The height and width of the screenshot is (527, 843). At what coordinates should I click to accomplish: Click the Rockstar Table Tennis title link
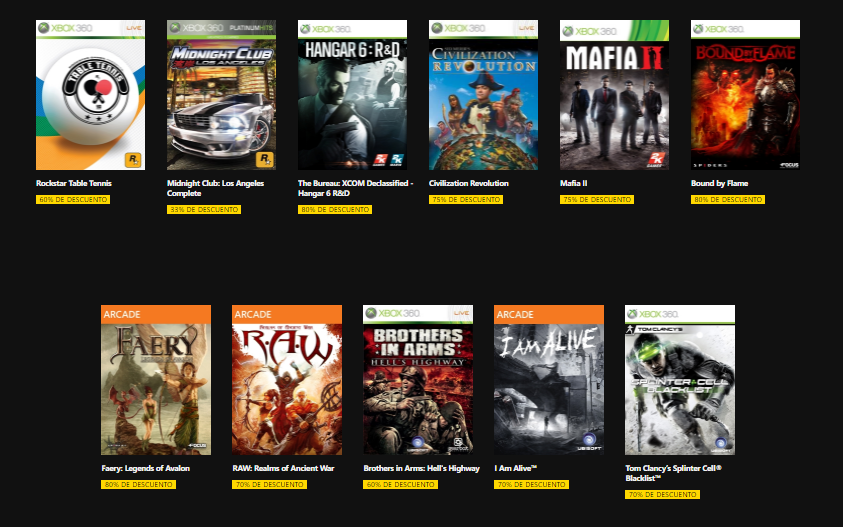coord(74,183)
